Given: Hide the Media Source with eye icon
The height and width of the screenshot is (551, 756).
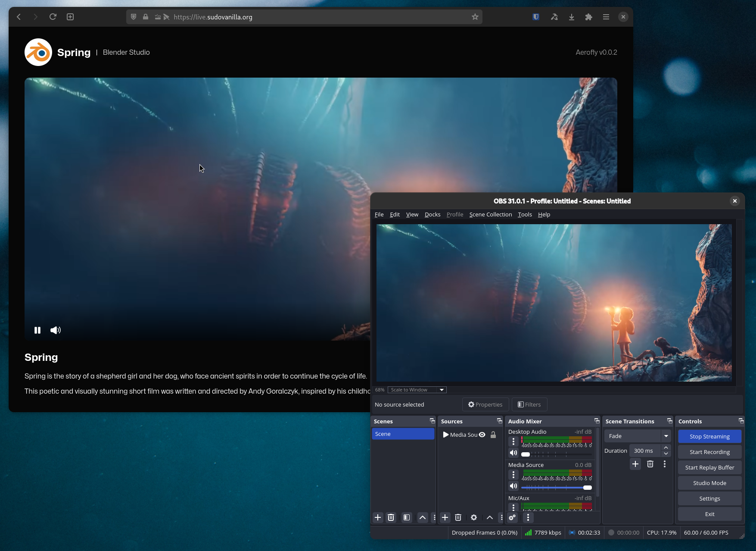Looking at the screenshot, I should (x=482, y=435).
